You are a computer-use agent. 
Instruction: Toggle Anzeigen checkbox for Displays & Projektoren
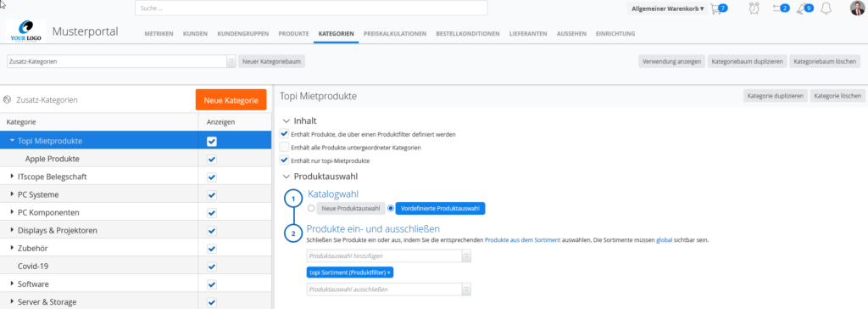[x=211, y=231]
